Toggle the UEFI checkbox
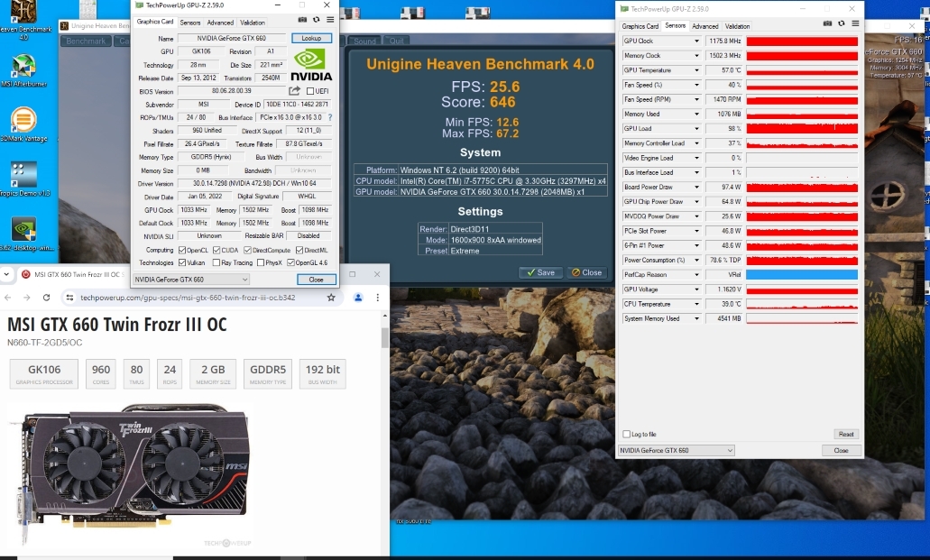The width and height of the screenshot is (930, 560). pos(310,91)
